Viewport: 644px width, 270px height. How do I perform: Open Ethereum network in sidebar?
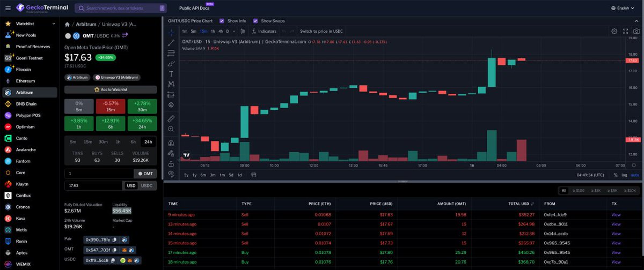[x=25, y=81]
